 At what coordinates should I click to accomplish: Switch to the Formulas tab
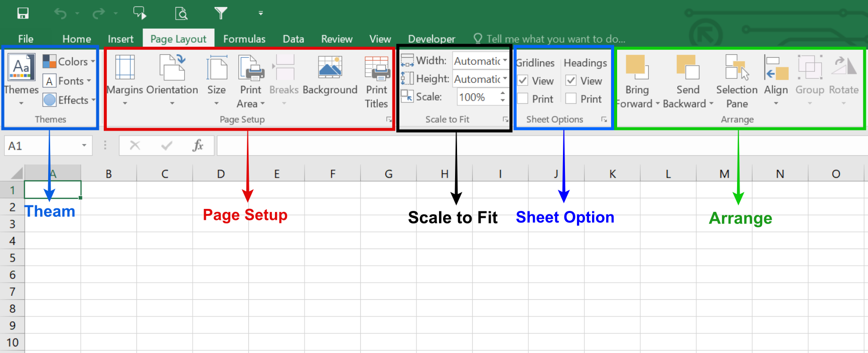pyautogui.click(x=244, y=39)
